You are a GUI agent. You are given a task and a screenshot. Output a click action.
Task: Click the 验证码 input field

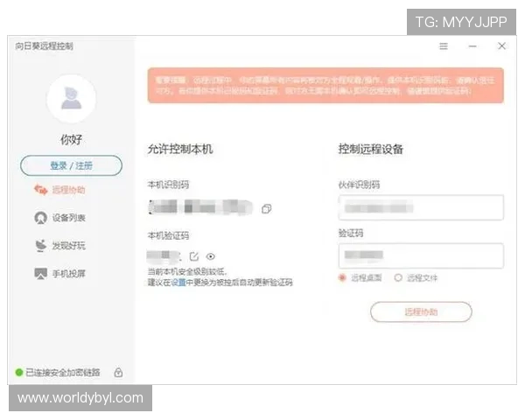421,255
